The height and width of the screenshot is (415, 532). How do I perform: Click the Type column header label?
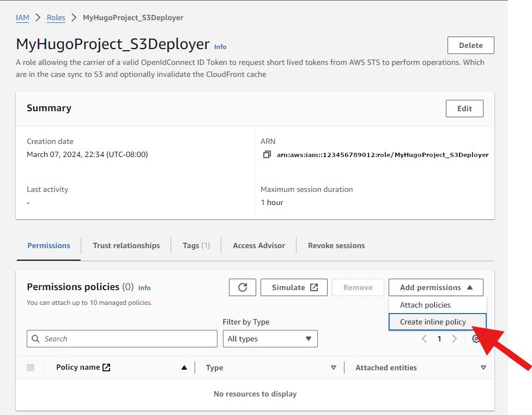pyautogui.click(x=214, y=368)
